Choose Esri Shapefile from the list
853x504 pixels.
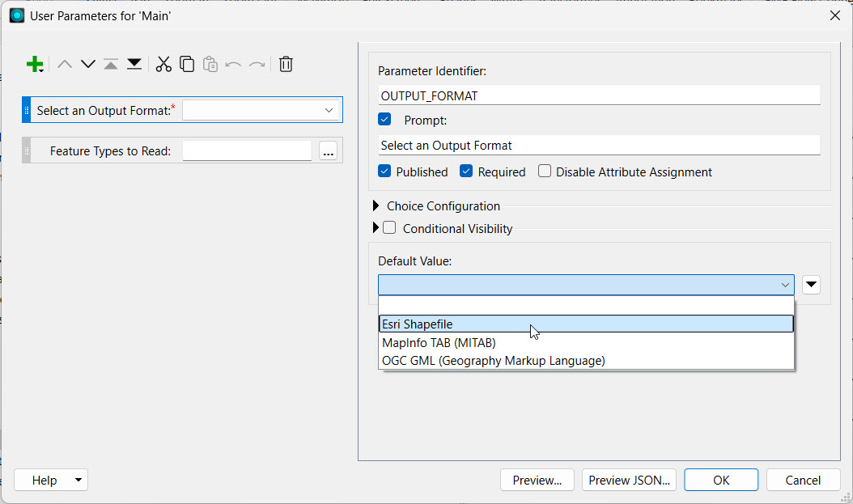click(x=586, y=324)
